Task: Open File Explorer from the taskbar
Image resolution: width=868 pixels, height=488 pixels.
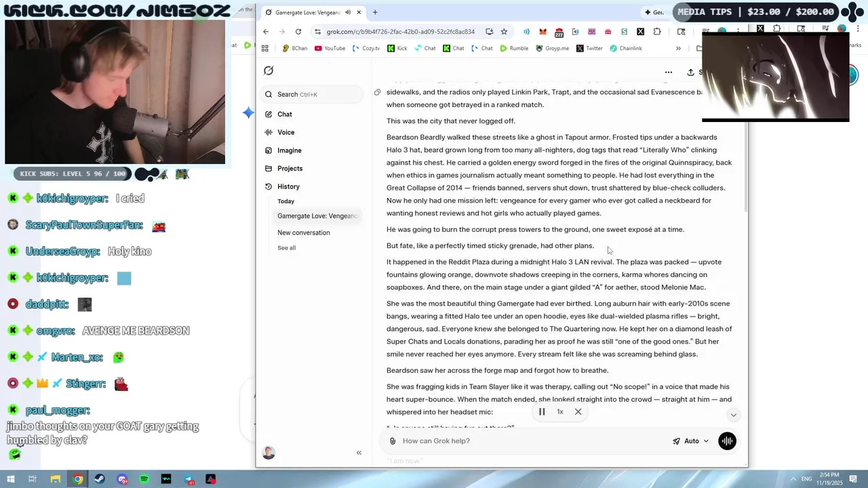Action: [56, 479]
